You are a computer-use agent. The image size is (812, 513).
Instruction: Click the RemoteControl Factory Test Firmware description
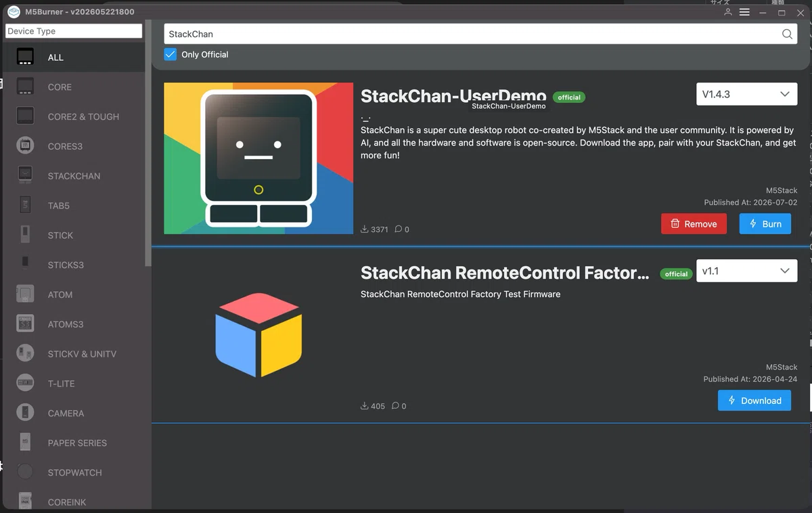click(460, 294)
